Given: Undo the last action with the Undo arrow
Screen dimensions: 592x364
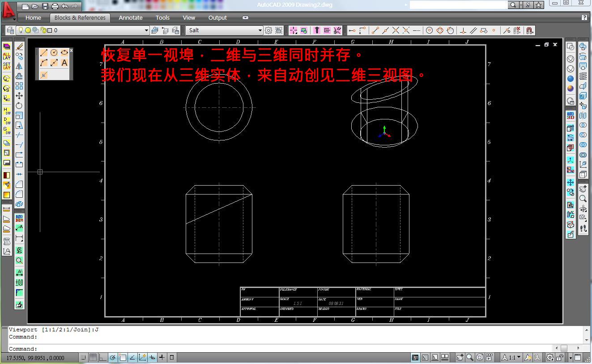Looking at the screenshot, I should [65, 6].
